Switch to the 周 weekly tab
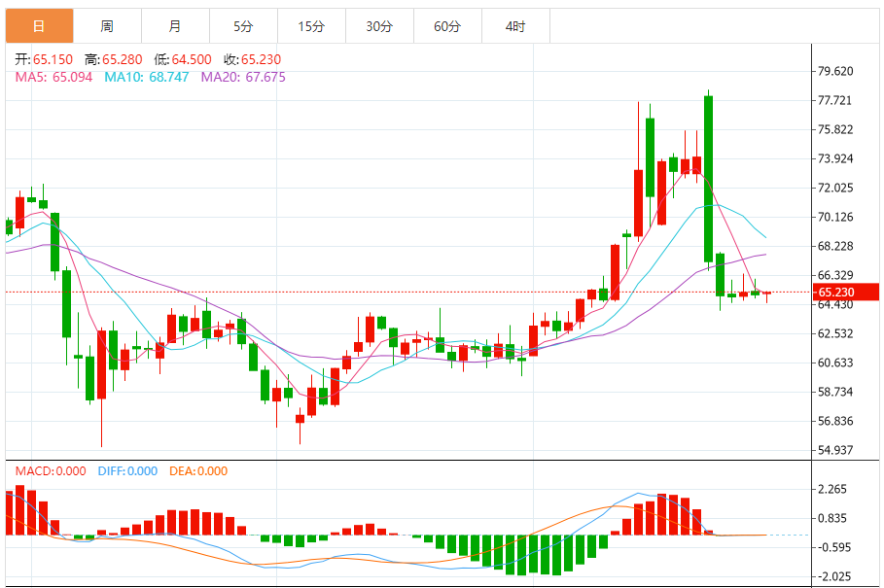The image size is (884, 588). coord(107,26)
